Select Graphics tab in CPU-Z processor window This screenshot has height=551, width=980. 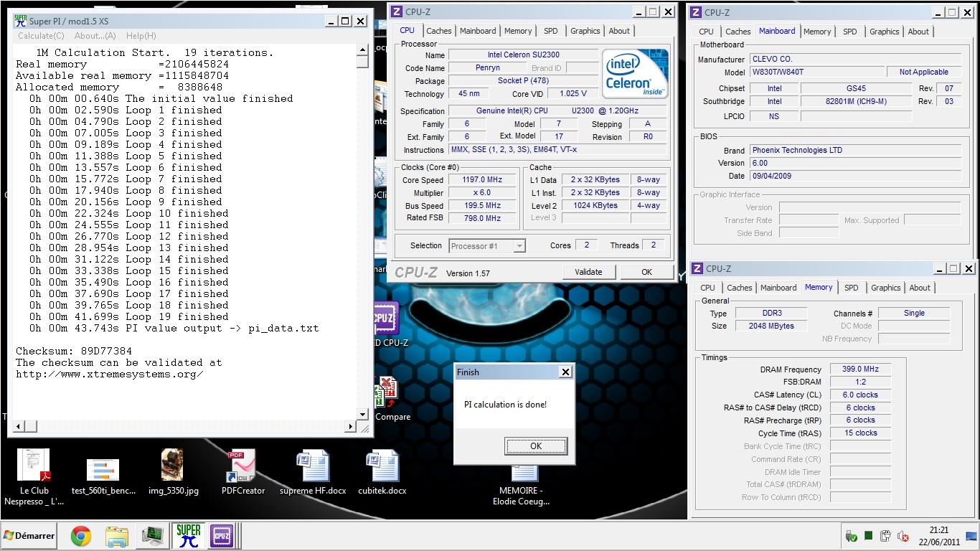click(585, 31)
